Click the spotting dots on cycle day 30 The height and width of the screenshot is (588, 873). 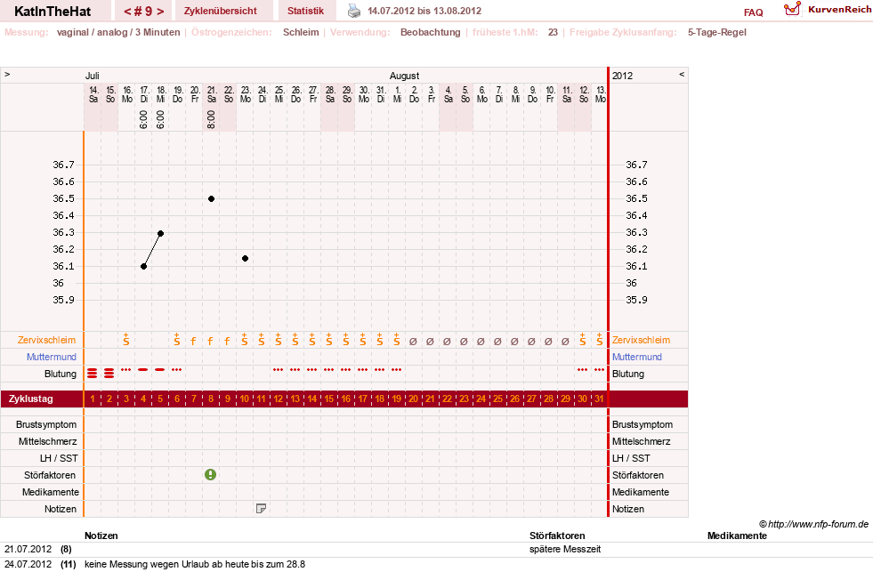(x=582, y=369)
